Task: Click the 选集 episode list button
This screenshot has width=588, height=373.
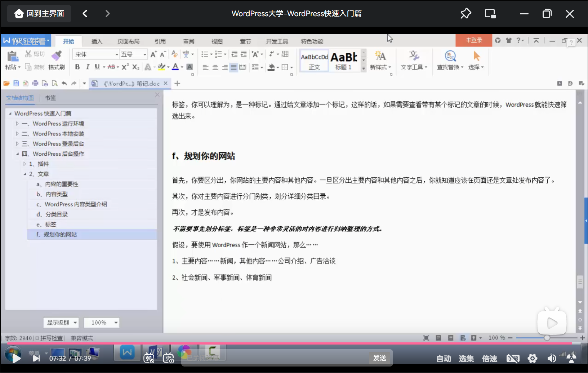Action: pyautogui.click(x=466, y=359)
